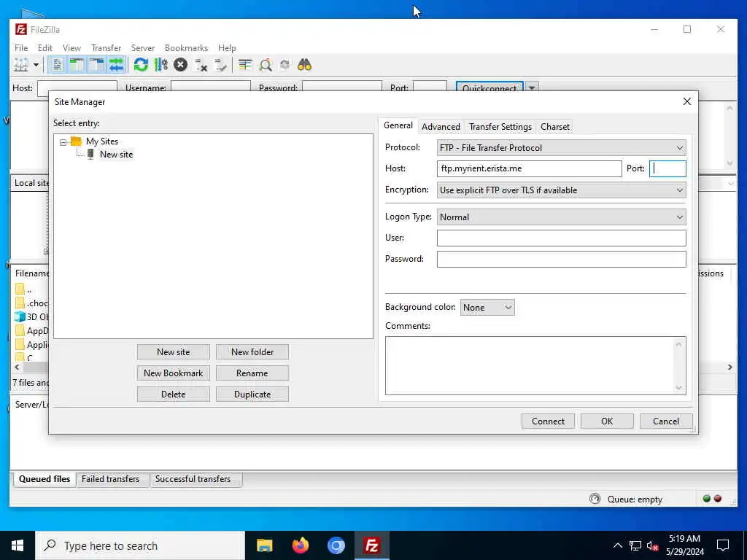Open the Protocol dropdown
The height and width of the screenshot is (560, 747).
[x=561, y=147]
